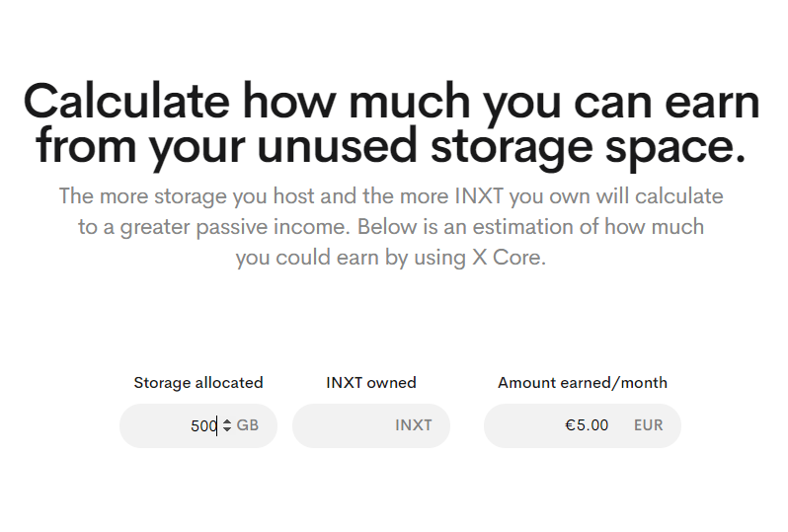This screenshot has width=788, height=532.
Task: Click description line 'to a greater passive income'
Action: (391, 227)
